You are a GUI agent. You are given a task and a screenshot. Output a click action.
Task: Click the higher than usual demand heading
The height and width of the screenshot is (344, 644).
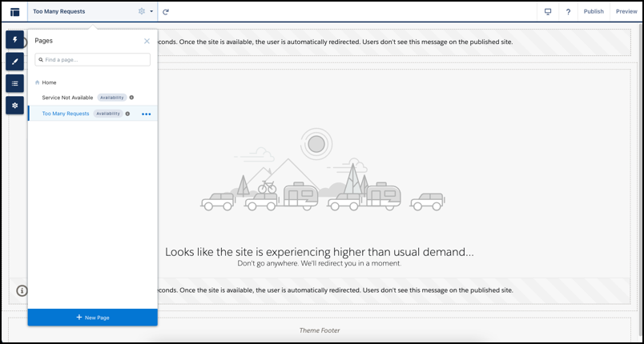(320, 251)
